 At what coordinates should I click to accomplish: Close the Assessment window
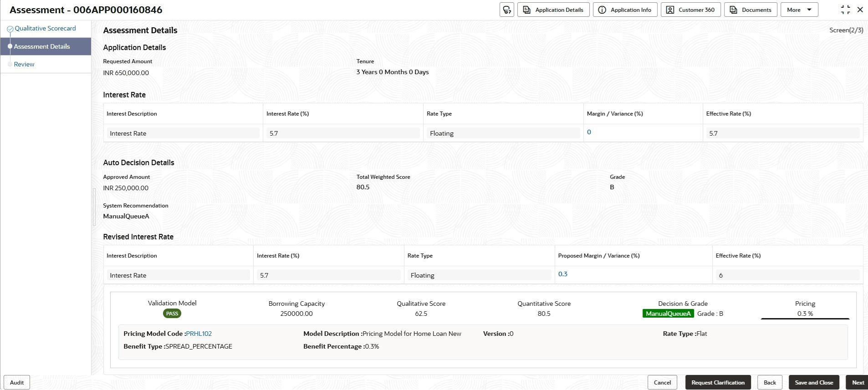click(x=860, y=10)
